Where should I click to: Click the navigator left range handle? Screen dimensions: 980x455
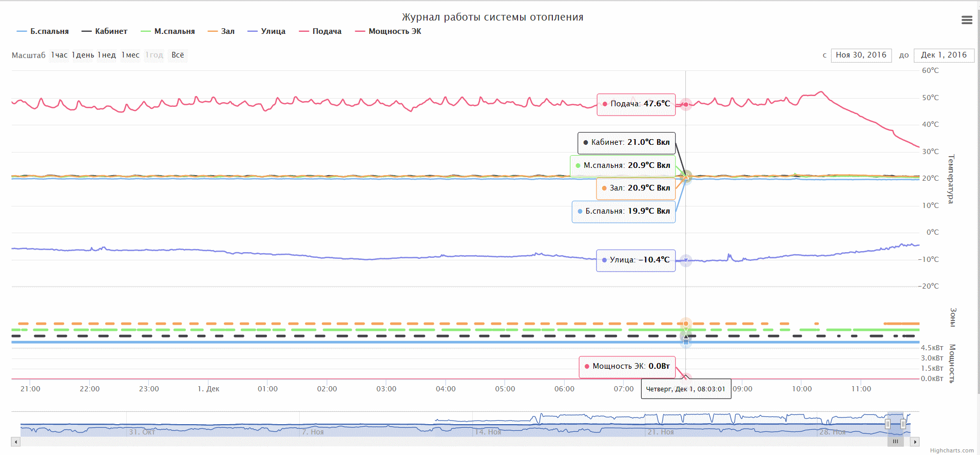point(888,424)
